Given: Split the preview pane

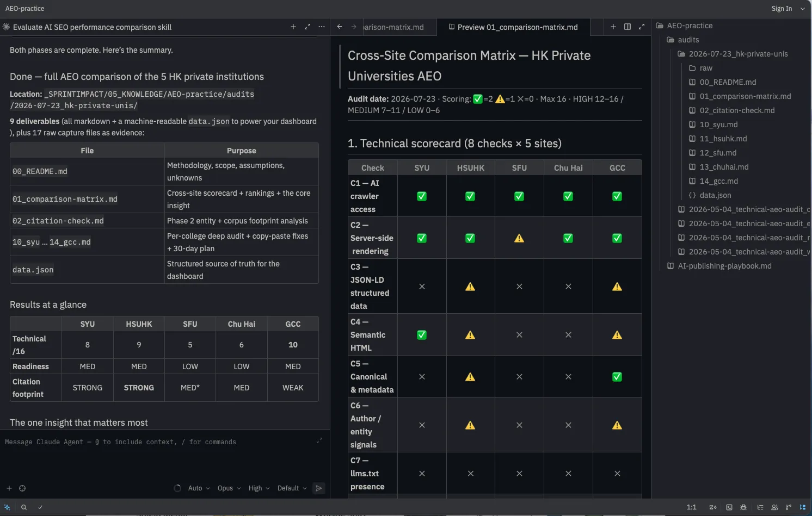Looking at the screenshot, I should click(x=628, y=27).
